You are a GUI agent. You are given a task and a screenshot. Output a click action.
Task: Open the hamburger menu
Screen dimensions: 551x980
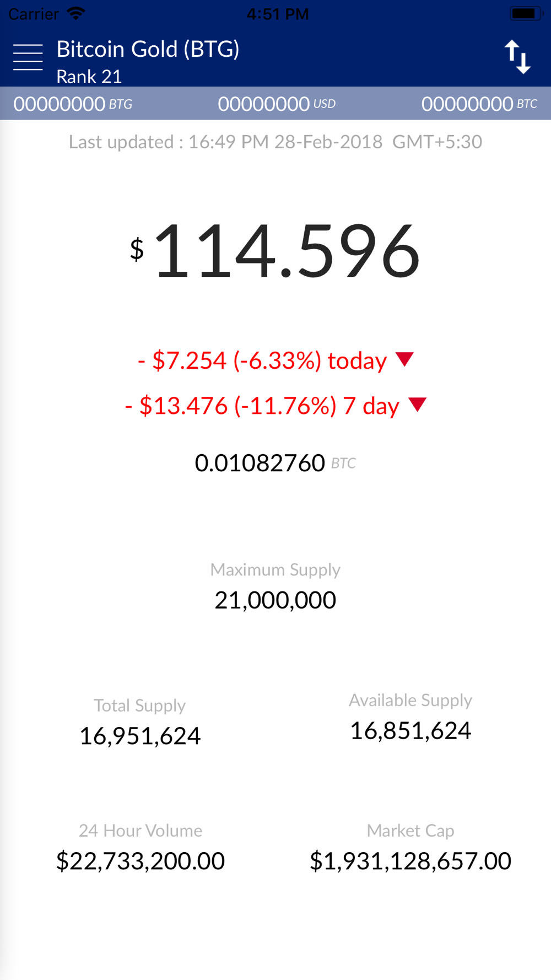[x=28, y=57]
